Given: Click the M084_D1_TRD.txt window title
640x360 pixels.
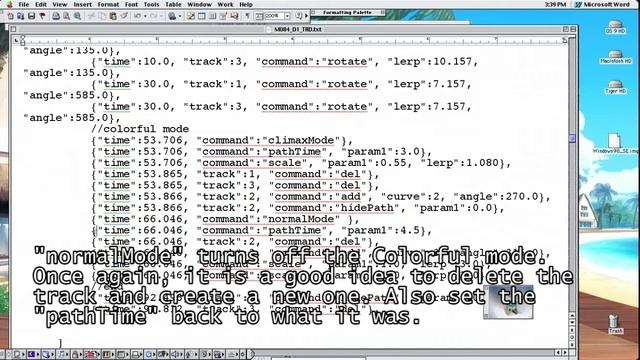Looking at the screenshot, I should click(298, 29).
